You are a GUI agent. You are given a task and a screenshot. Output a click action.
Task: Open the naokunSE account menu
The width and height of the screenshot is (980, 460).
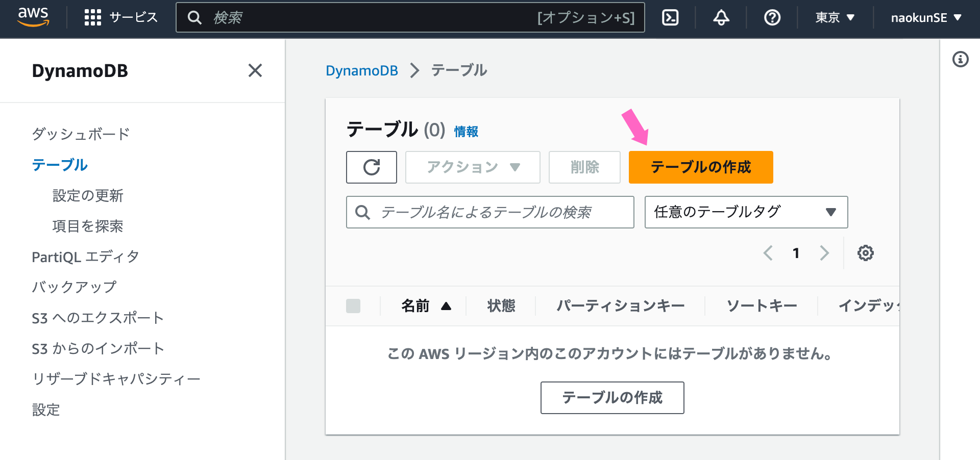point(926,17)
